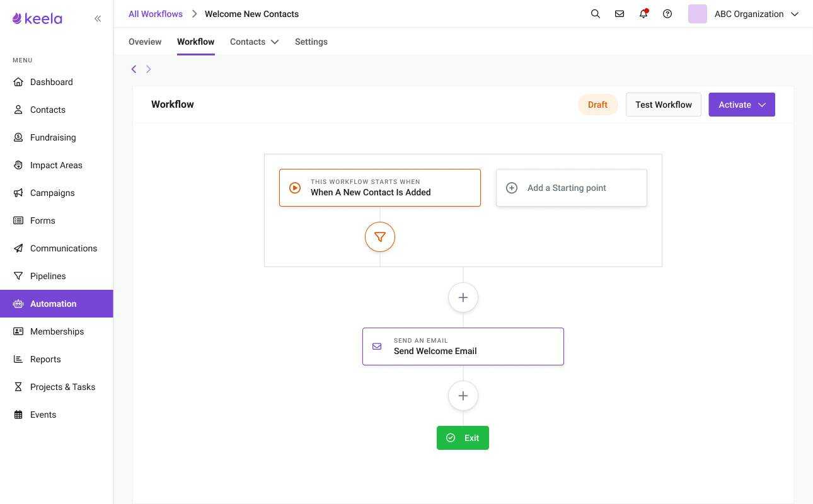Viewport: 813px width, 504px height.
Task: Click the forward arrow below tabs
Action: [x=149, y=69]
